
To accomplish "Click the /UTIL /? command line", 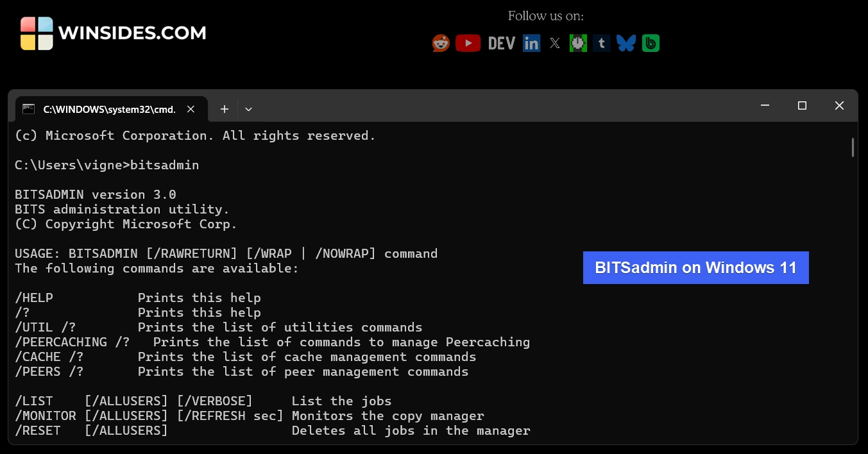I will coord(219,327).
